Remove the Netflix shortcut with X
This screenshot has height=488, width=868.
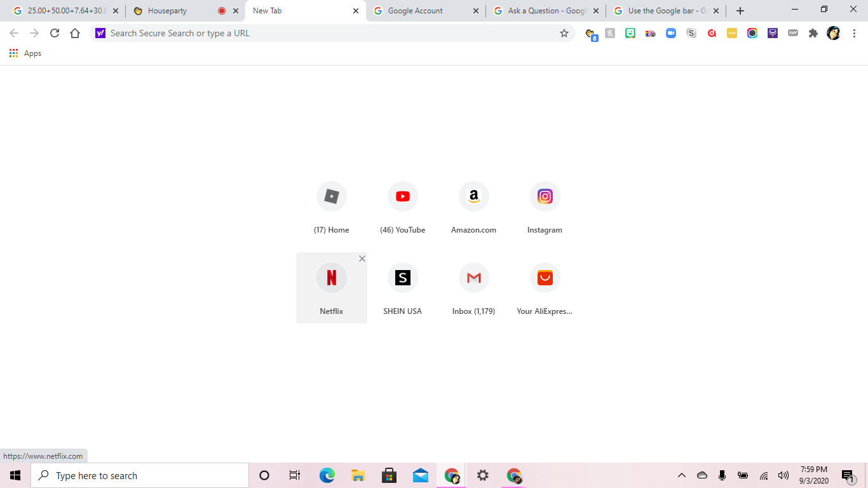pyautogui.click(x=362, y=259)
